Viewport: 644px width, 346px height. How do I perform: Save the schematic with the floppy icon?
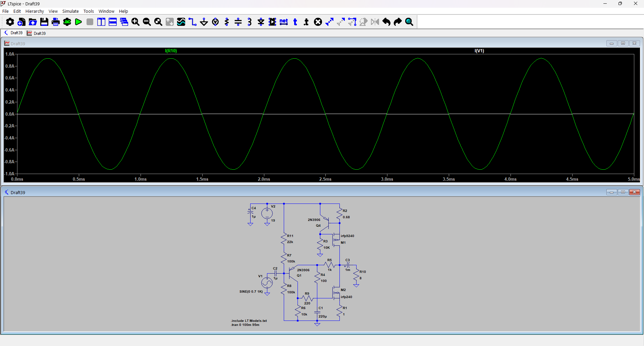pos(44,22)
